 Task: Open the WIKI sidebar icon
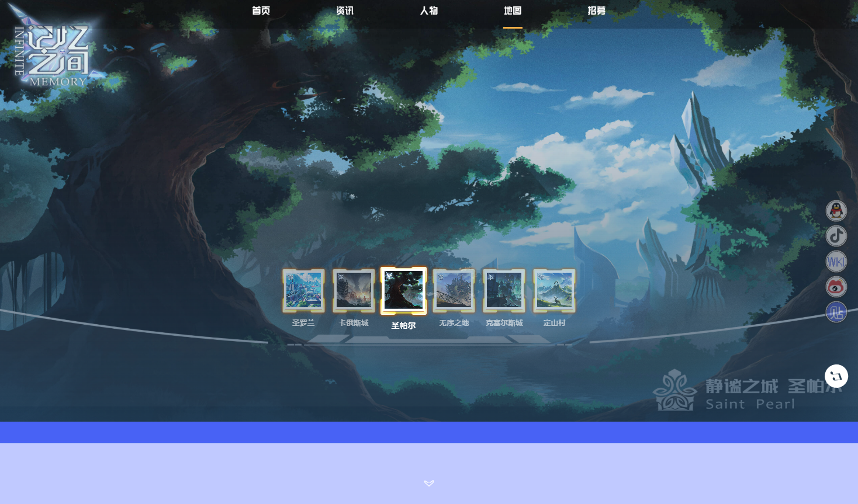836,262
